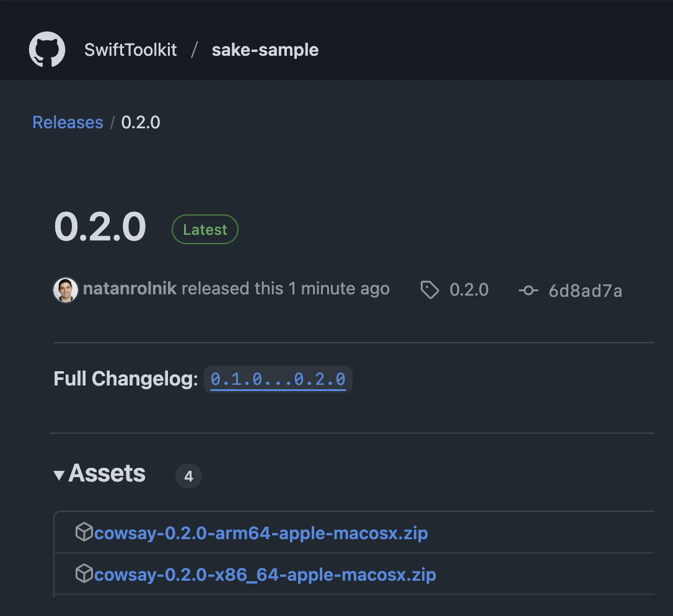Viewport: 673px width, 616px height.
Task: Click the tag icon beside 0.2.0
Action: (430, 289)
